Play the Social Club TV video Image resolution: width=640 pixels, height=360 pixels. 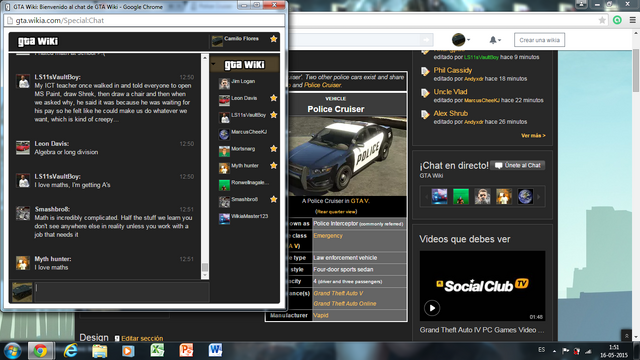click(x=432, y=308)
